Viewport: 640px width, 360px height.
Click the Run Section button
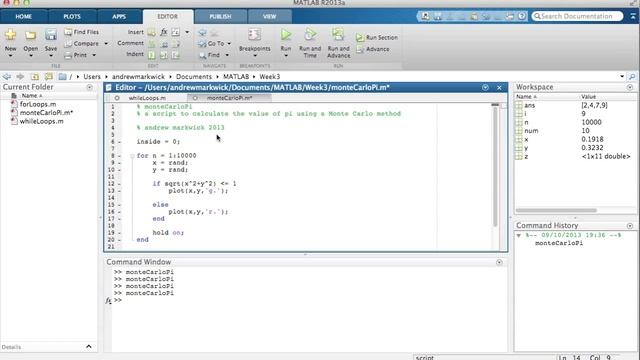377,37
